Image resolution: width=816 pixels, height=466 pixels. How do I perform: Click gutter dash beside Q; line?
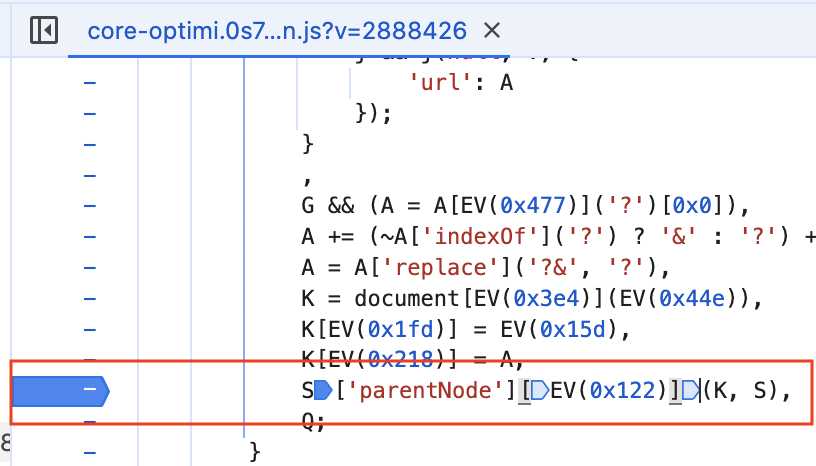click(90, 423)
